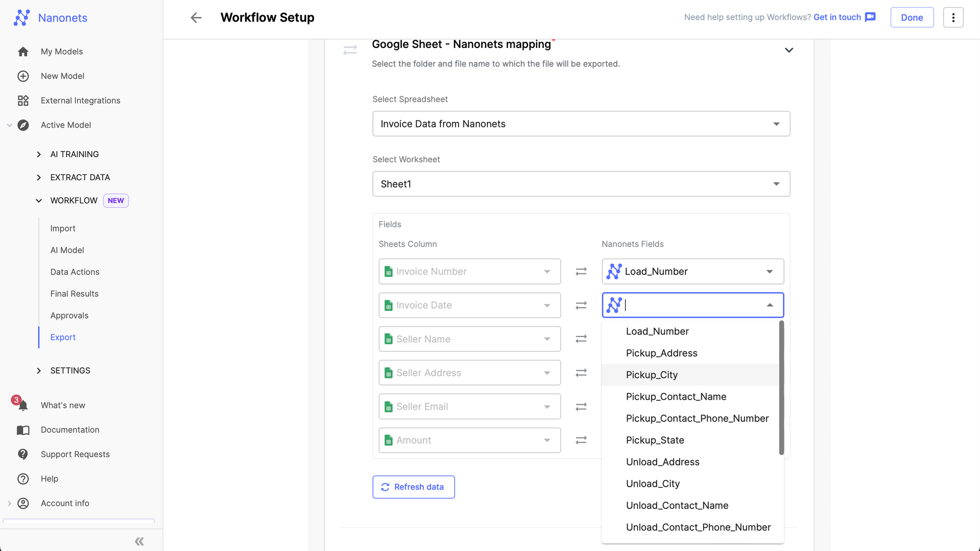Click the Export menu item in sidebar
The image size is (980, 551).
(63, 336)
